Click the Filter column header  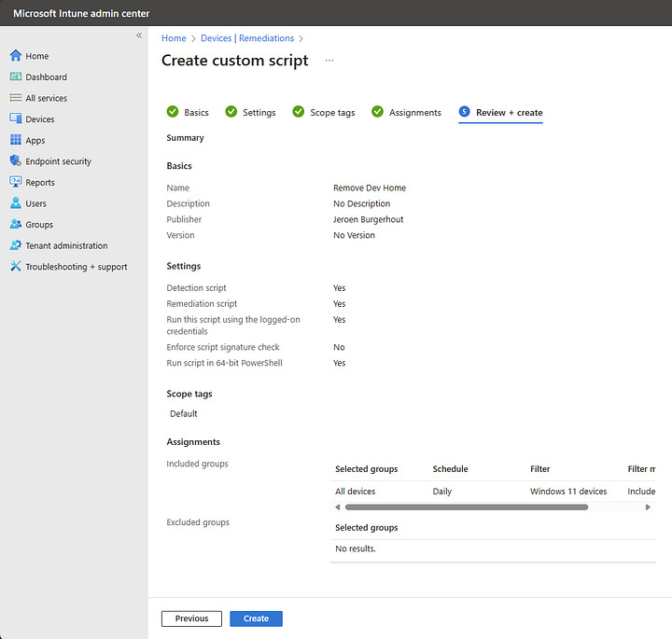pyautogui.click(x=540, y=469)
